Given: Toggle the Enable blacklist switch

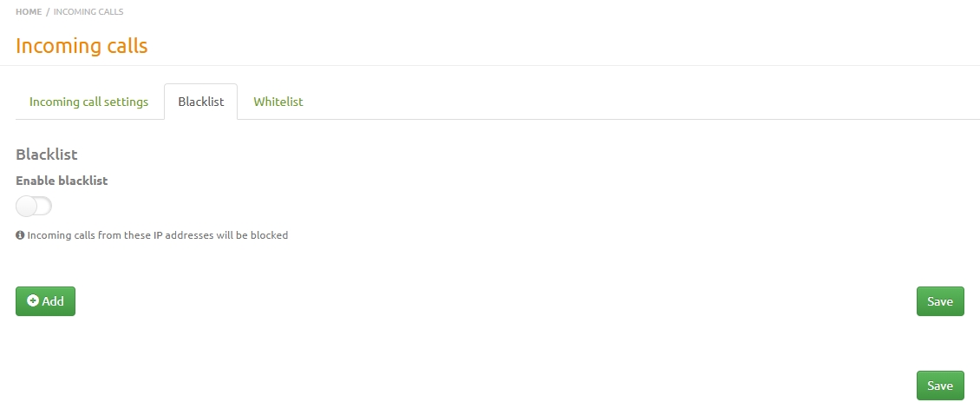Looking at the screenshot, I should [x=34, y=206].
